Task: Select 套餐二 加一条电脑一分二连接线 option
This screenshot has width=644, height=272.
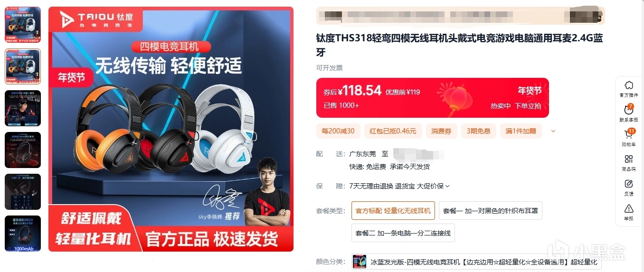Action: pyautogui.click(x=403, y=233)
